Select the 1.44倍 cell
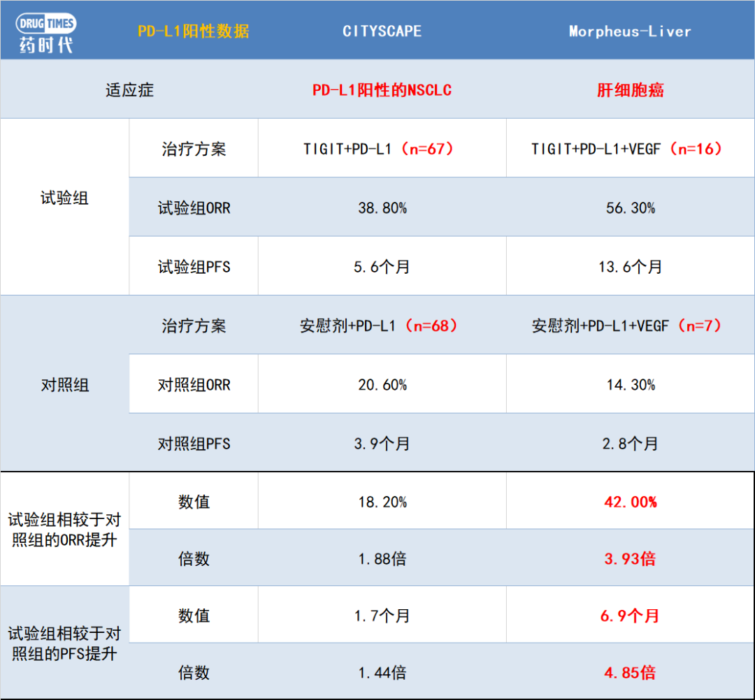The width and height of the screenshot is (755, 700). pyautogui.click(x=382, y=673)
